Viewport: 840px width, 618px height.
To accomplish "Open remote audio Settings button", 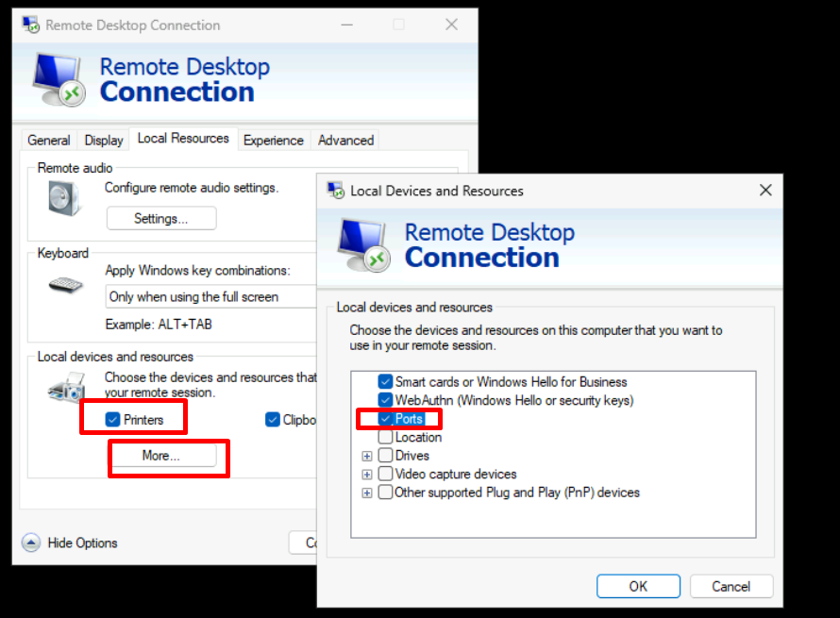I will (161, 219).
